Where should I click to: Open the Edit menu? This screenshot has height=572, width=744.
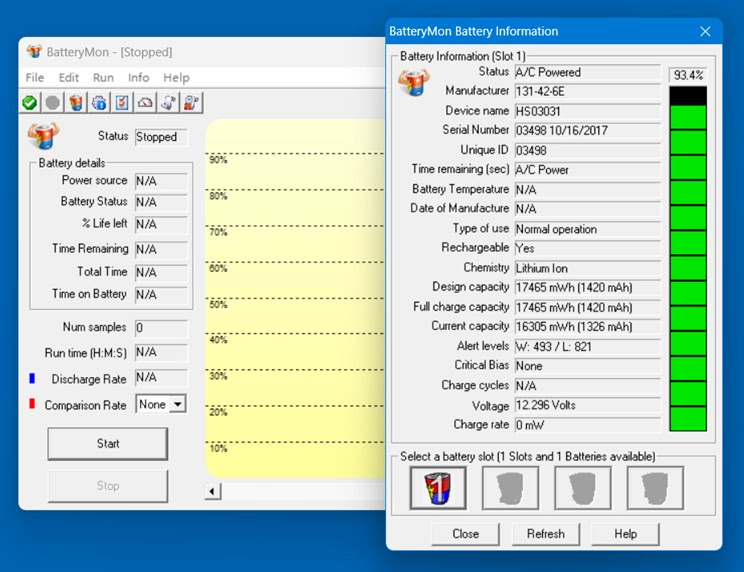click(x=69, y=77)
